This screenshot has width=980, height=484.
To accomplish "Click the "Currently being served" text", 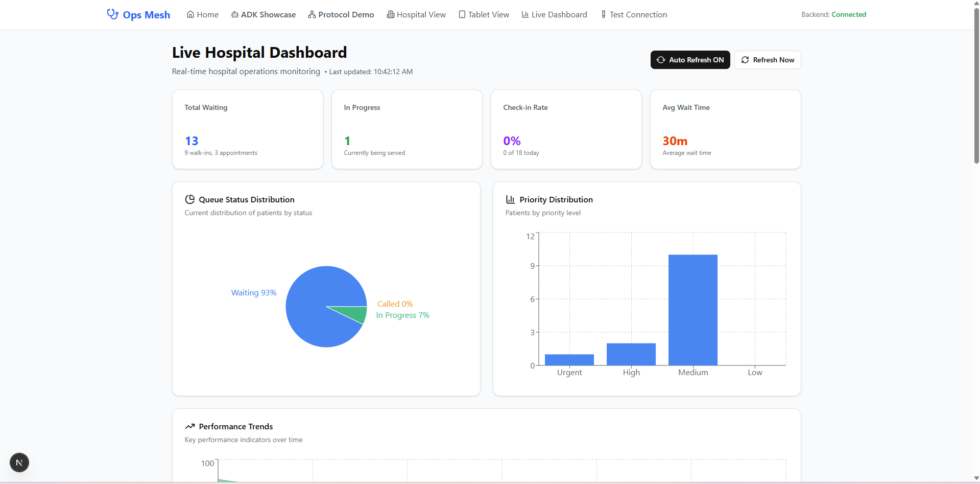I will point(374,153).
